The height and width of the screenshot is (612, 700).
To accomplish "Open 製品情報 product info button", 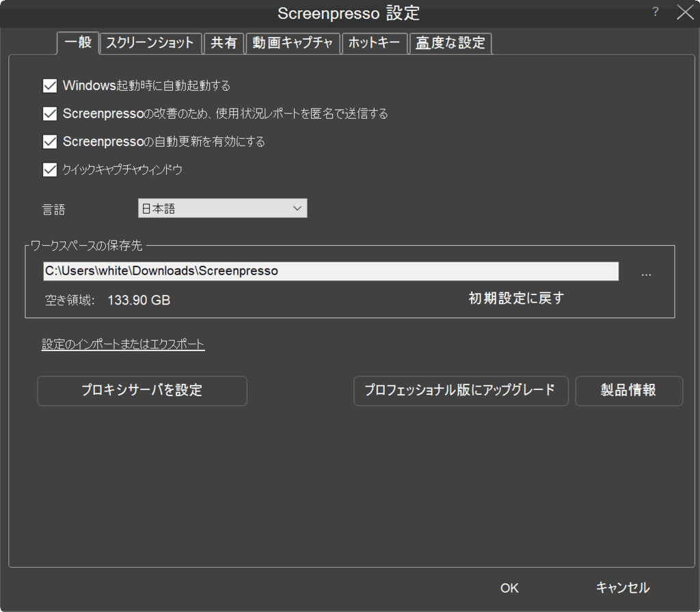I will [629, 391].
